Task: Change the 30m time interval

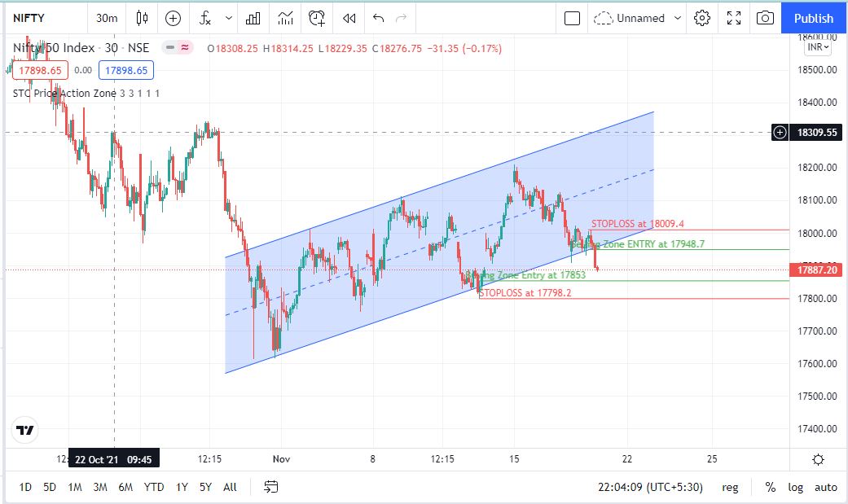Action: click(106, 18)
